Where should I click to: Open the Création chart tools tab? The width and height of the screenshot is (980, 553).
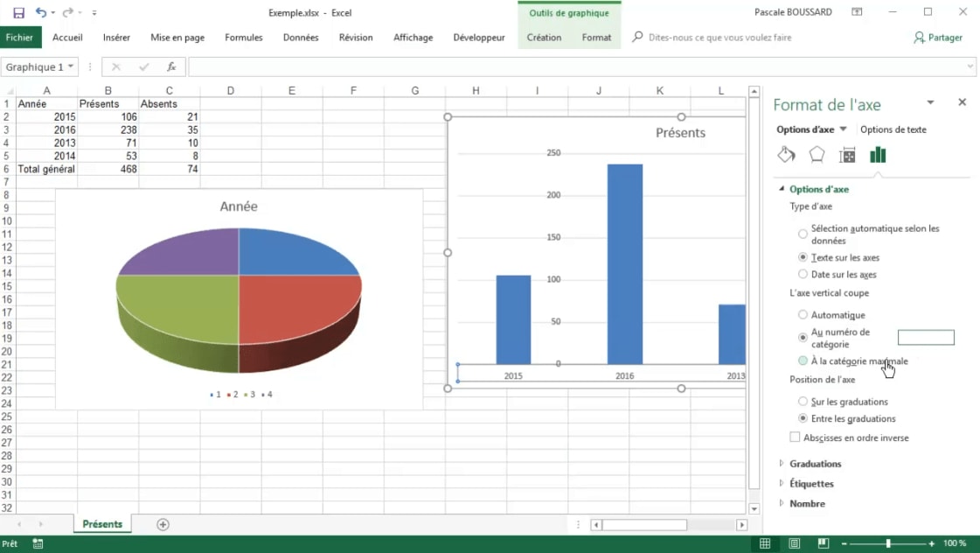(544, 38)
